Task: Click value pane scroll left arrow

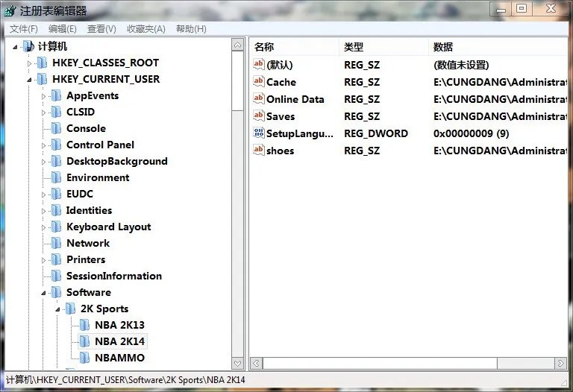Action: (x=257, y=363)
